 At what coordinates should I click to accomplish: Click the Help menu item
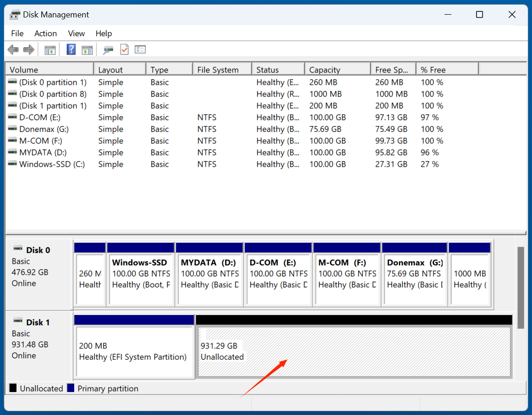pyautogui.click(x=103, y=33)
